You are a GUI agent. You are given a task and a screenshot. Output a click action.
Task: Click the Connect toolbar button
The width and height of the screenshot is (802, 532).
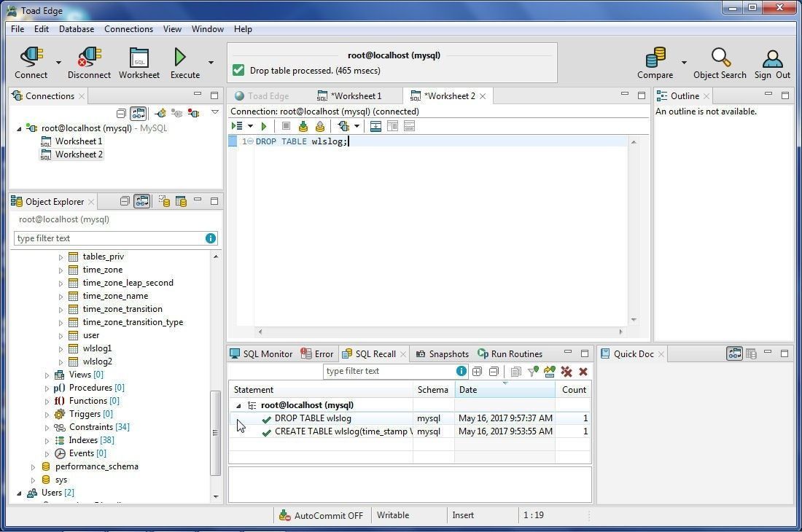point(31,63)
